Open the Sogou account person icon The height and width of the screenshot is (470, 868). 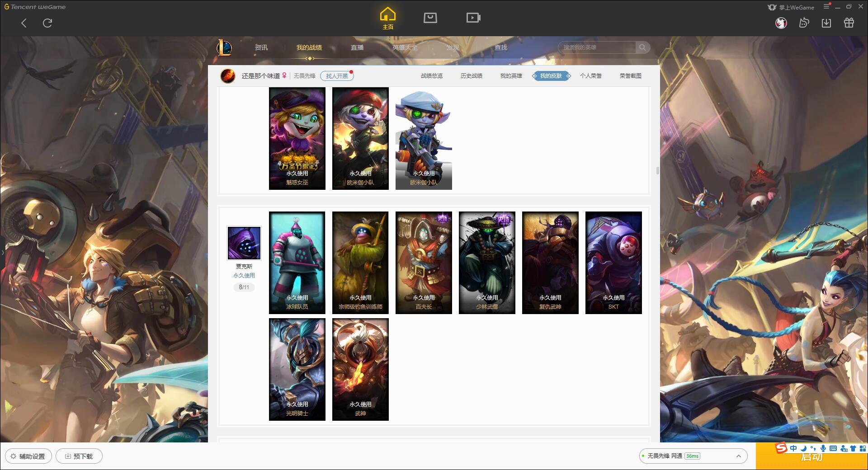click(844, 448)
